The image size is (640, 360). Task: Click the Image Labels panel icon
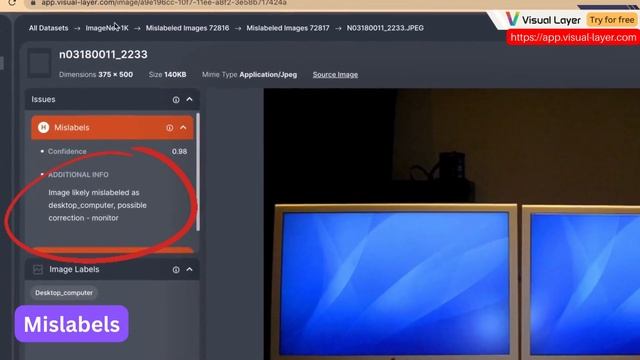point(38,269)
